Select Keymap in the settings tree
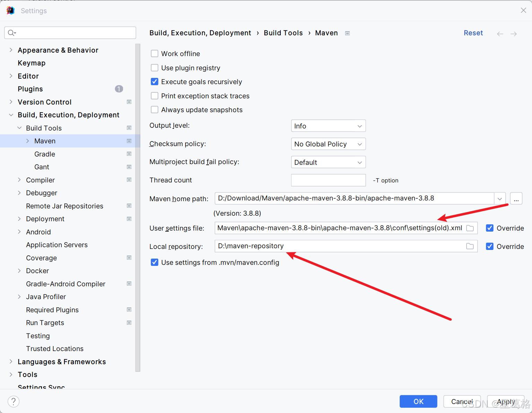532x413 pixels. (x=32, y=63)
